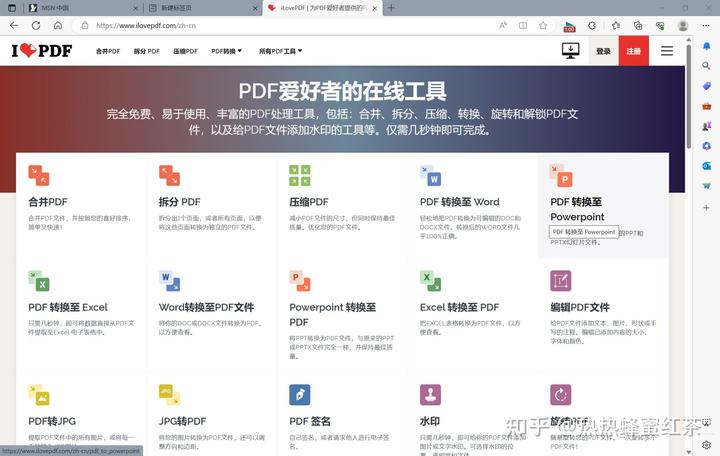
Task: Open the 合并PDF title link
Action: tap(48, 202)
